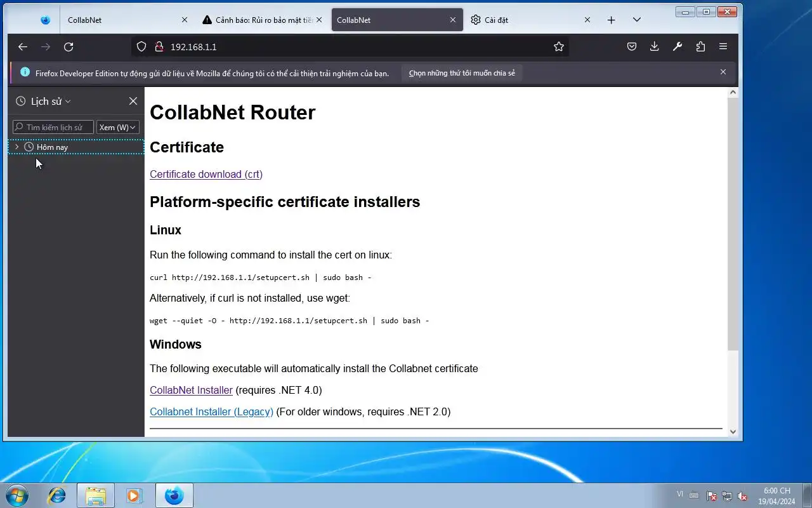The width and height of the screenshot is (812, 508).
Task: Click the curl setupcert.sh command text
Action: click(261, 277)
